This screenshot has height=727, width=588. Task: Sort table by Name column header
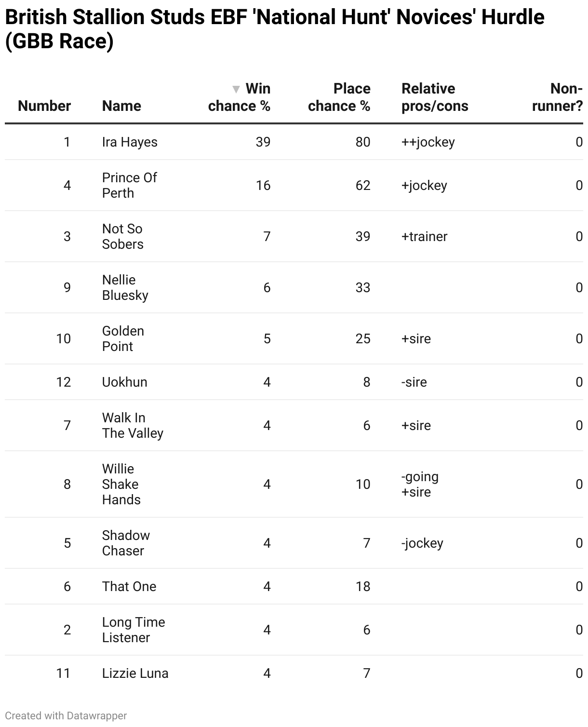(x=121, y=106)
